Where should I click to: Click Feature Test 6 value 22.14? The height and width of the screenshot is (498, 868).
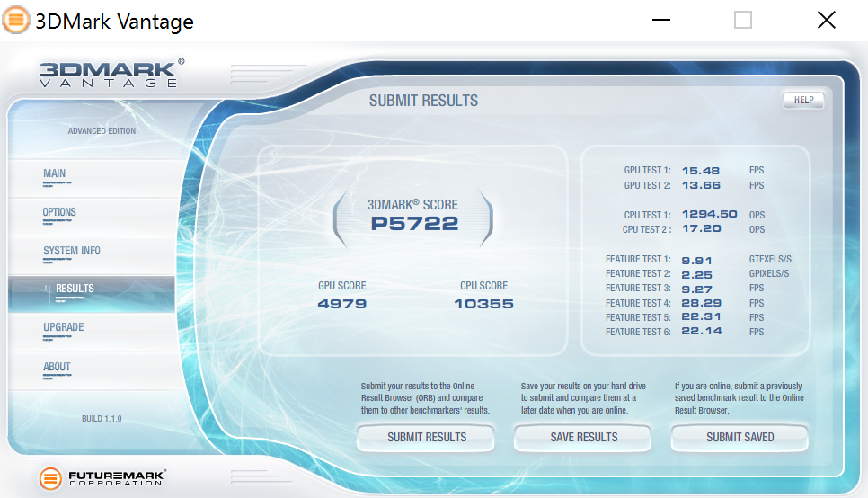pos(702,331)
